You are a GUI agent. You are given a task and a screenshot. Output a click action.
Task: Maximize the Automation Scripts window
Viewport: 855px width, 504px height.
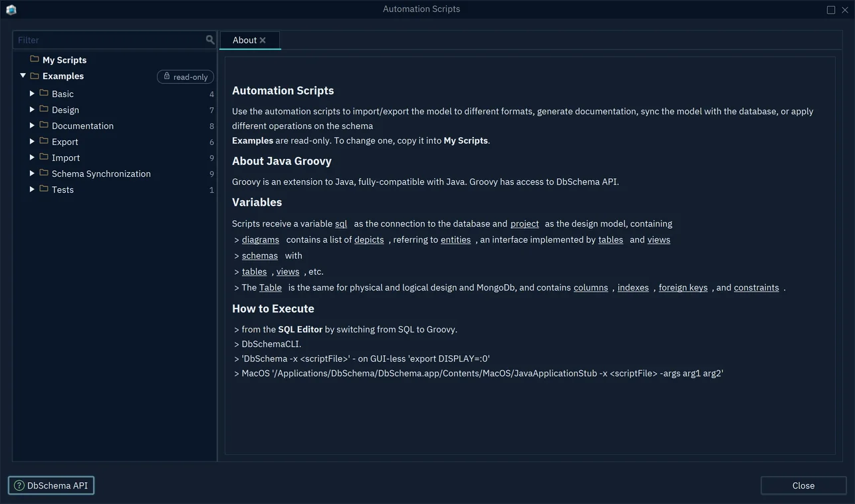click(831, 9)
